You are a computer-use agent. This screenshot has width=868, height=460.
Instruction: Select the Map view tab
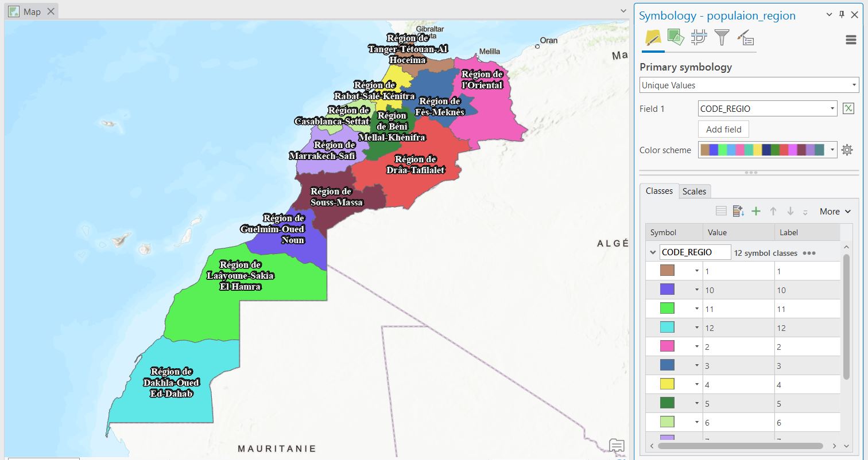pyautogui.click(x=32, y=11)
